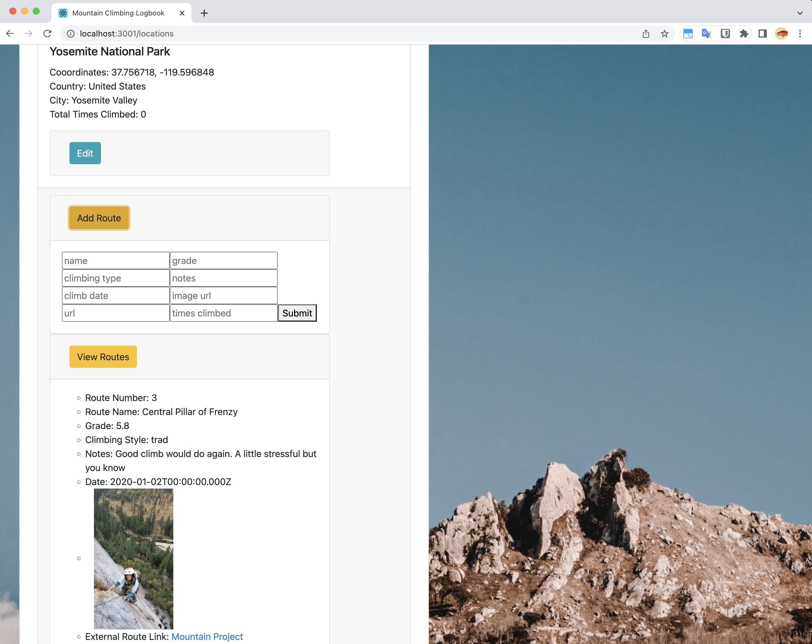The width and height of the screenshot is (812, 644).
Task: Click the climber route photo
Action: tap(133, 559)
